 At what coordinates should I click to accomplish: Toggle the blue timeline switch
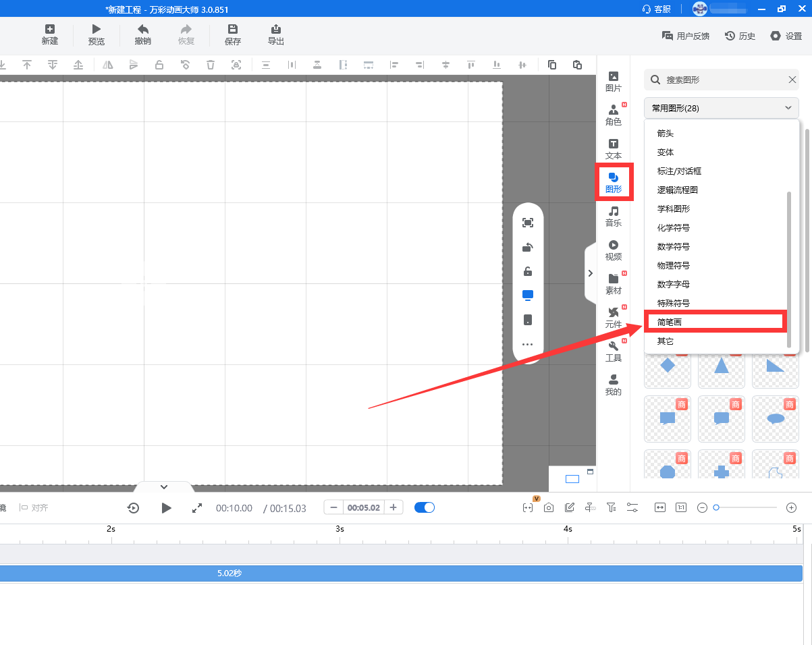[x=425, y=507]
